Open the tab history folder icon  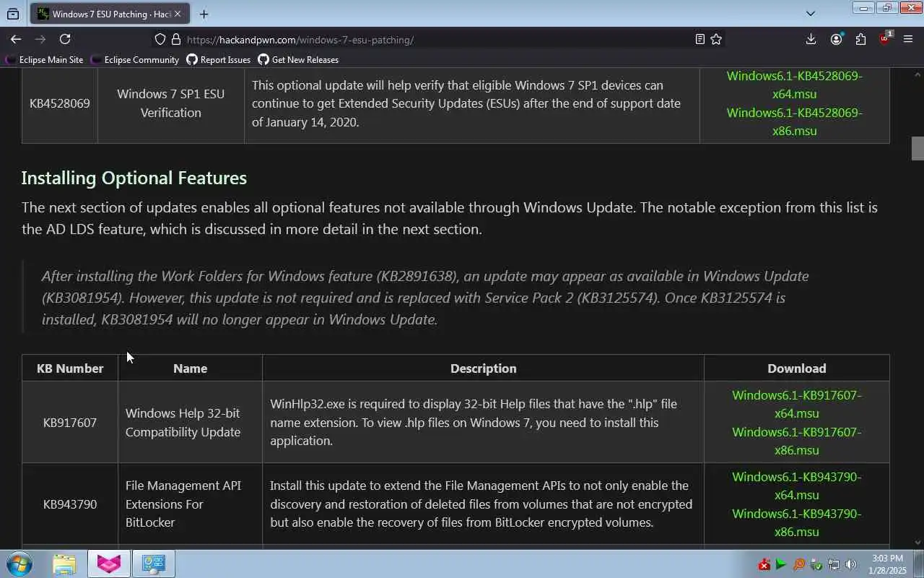pos(13,14)
